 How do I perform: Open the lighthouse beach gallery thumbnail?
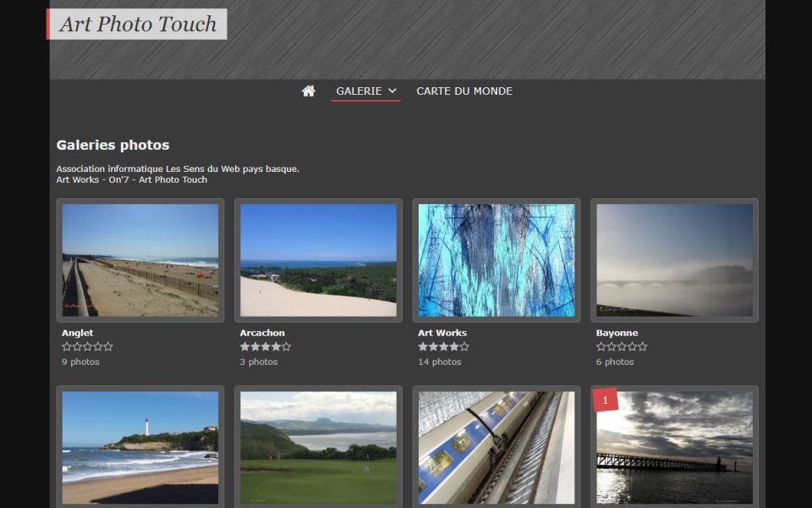pyautogui.click(x=140, y=447)
